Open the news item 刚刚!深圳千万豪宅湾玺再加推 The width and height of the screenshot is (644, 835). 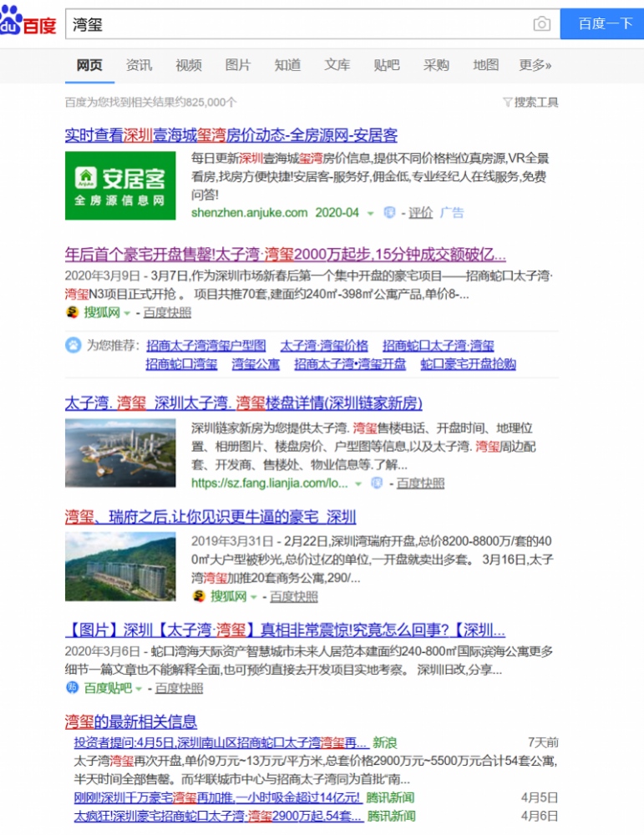pos(218,797)
